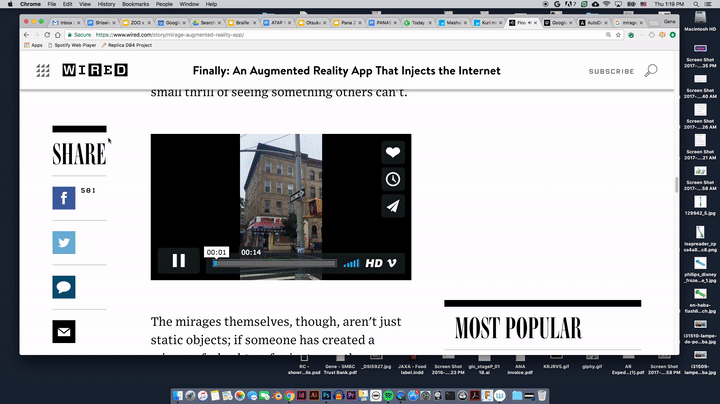Share the article on Facebook
The height and width of the screenshot is (404, 720).
(64, 198)
